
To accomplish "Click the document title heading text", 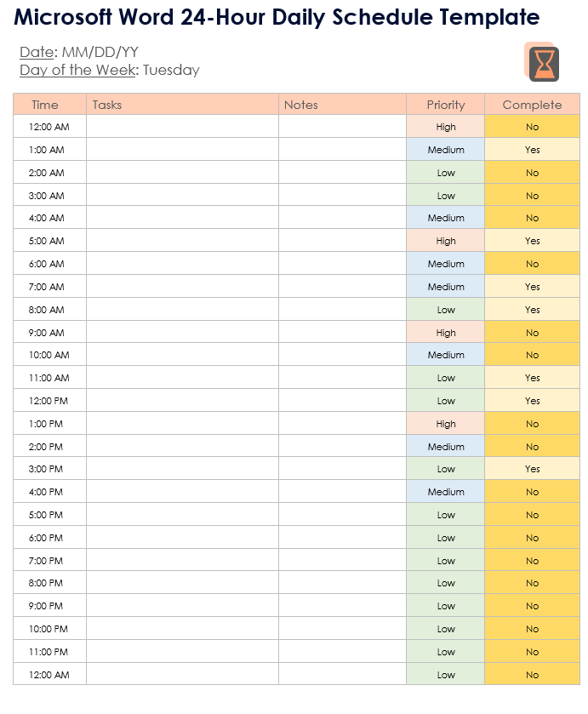I will tap(277, 17).
